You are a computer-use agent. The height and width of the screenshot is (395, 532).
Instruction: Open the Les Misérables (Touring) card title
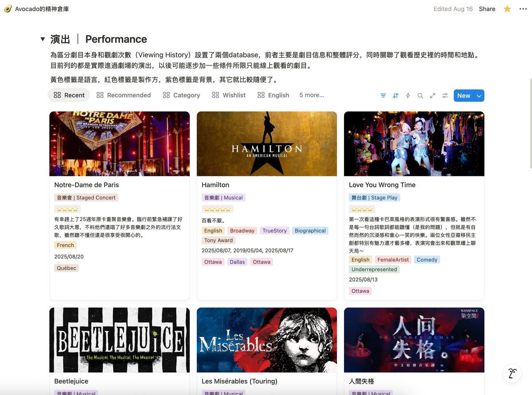click(x=239, y=381)
